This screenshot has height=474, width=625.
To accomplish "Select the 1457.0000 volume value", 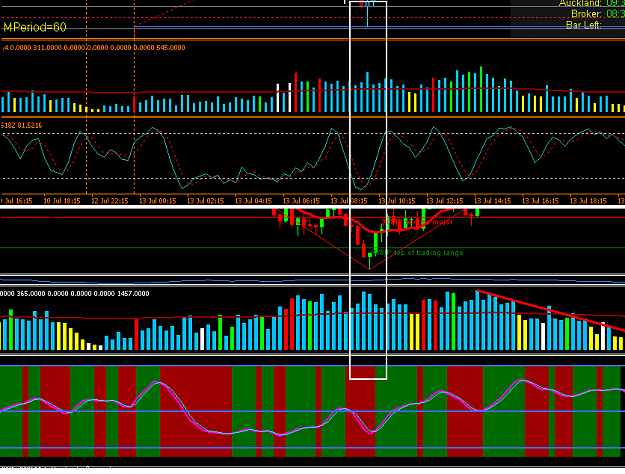I will pyautogui.click(x=133, y=293).
